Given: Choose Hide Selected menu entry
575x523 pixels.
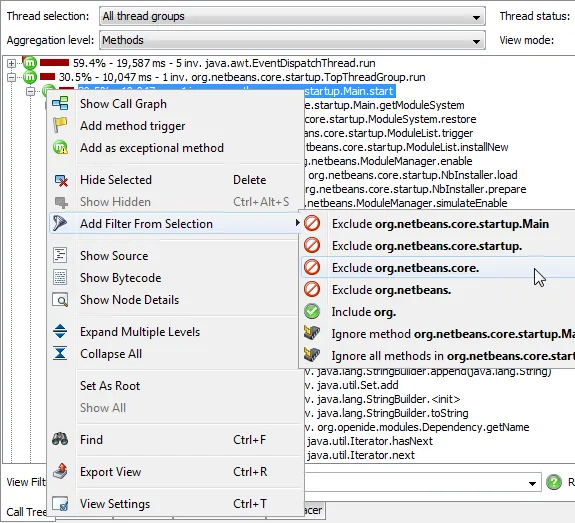Looking at the screenshot, I should coord(175,180).
